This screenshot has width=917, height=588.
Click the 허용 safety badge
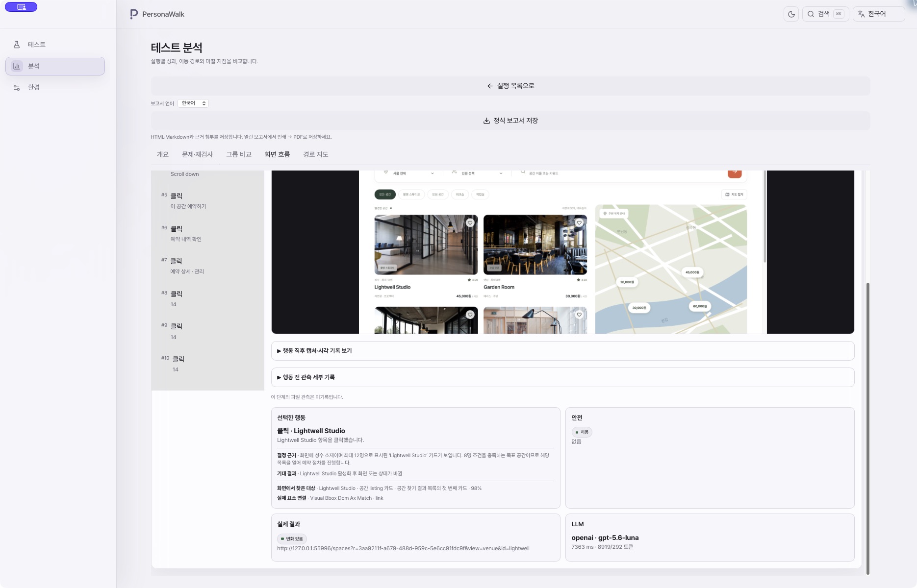pyautogui.click(x=582, y=432)
